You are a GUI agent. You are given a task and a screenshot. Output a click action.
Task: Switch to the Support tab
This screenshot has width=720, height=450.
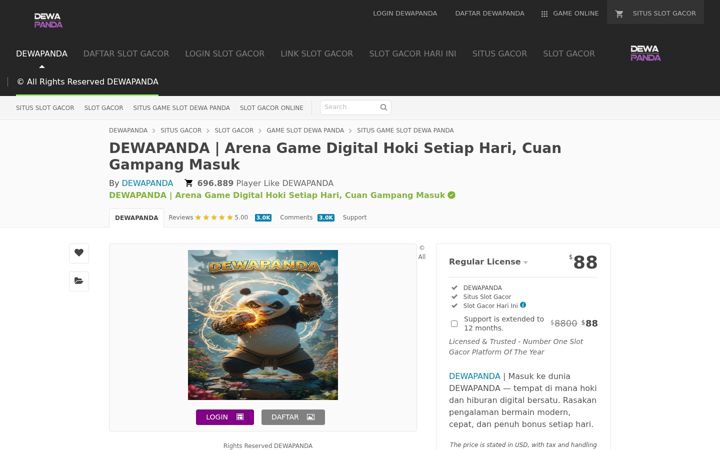click(x=354, y=218)
